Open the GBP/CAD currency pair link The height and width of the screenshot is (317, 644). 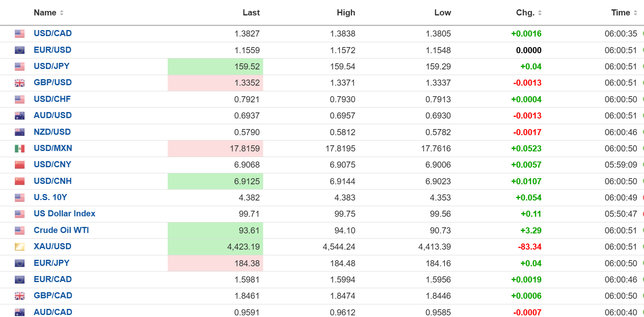tap(53, 295)
